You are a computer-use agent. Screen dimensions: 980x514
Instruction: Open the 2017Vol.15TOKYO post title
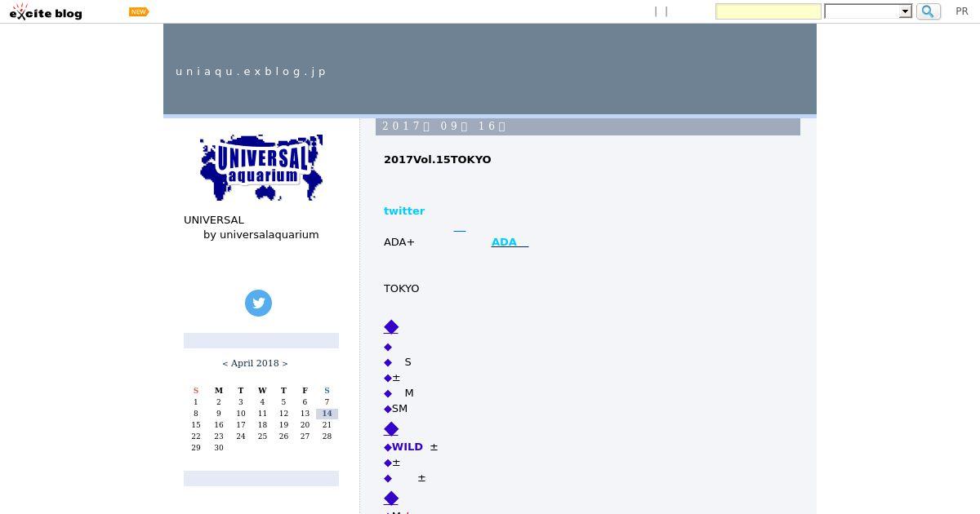[x=438, y=159]
